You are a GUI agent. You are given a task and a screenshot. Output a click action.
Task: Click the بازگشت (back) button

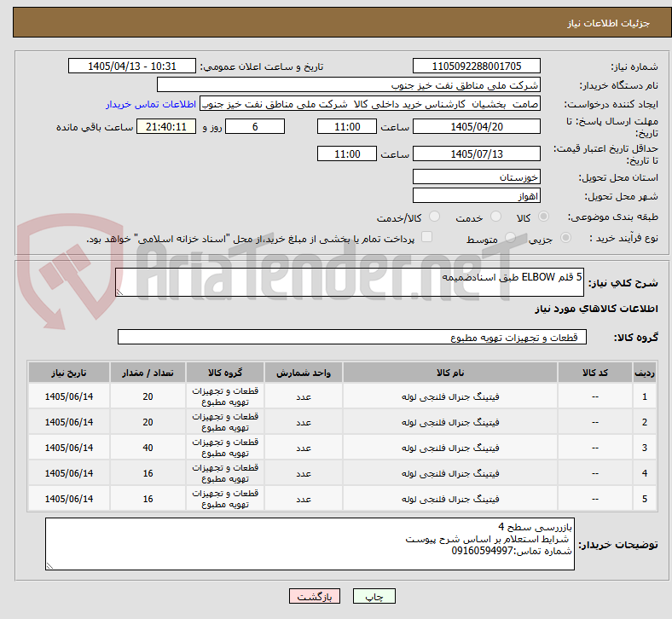pyautogui.click(x=314, y=596)
